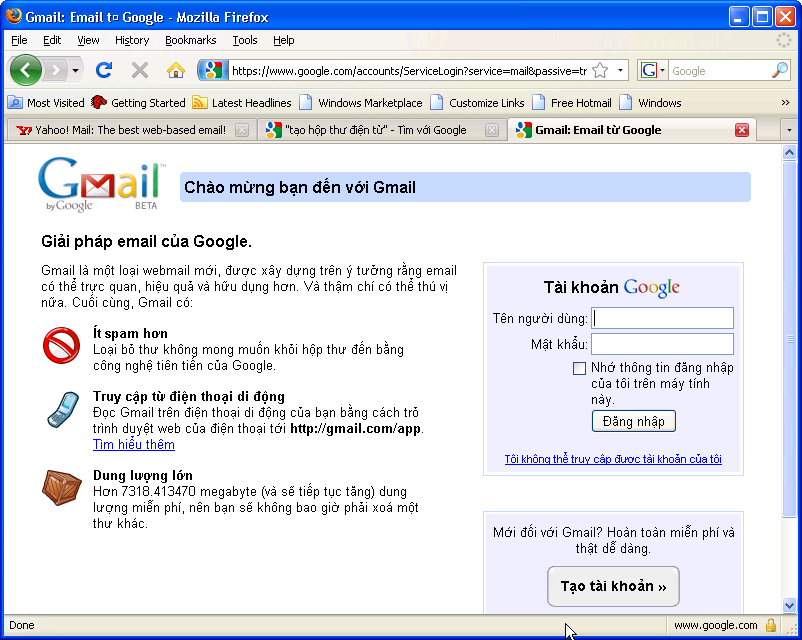Viewport: 802px width, 640px height.
Task: Open the Edit menu
Action: pyautogui.click(x=52, y=40)
